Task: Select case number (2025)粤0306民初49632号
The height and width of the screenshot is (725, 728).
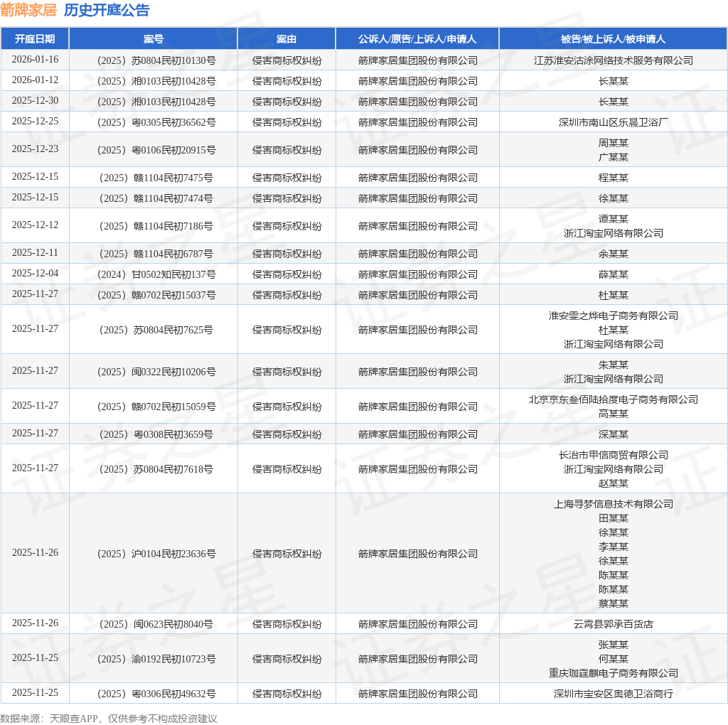Action: tap(156, 694)
